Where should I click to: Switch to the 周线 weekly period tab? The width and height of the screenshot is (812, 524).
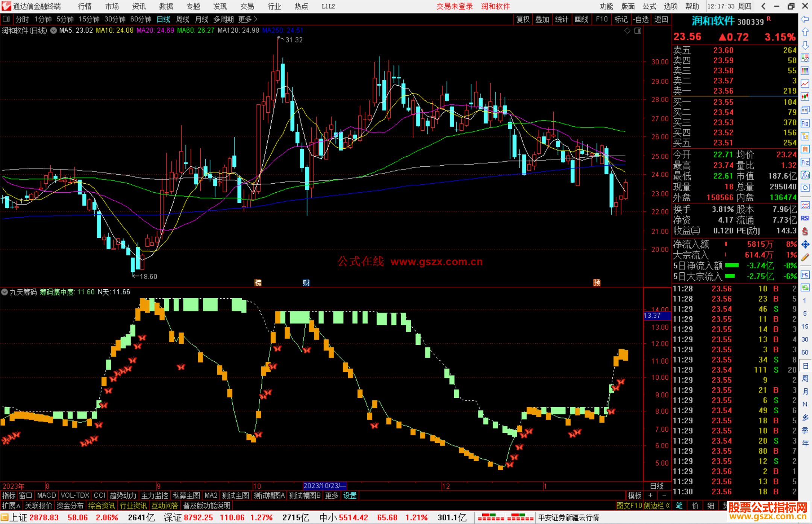183,19
